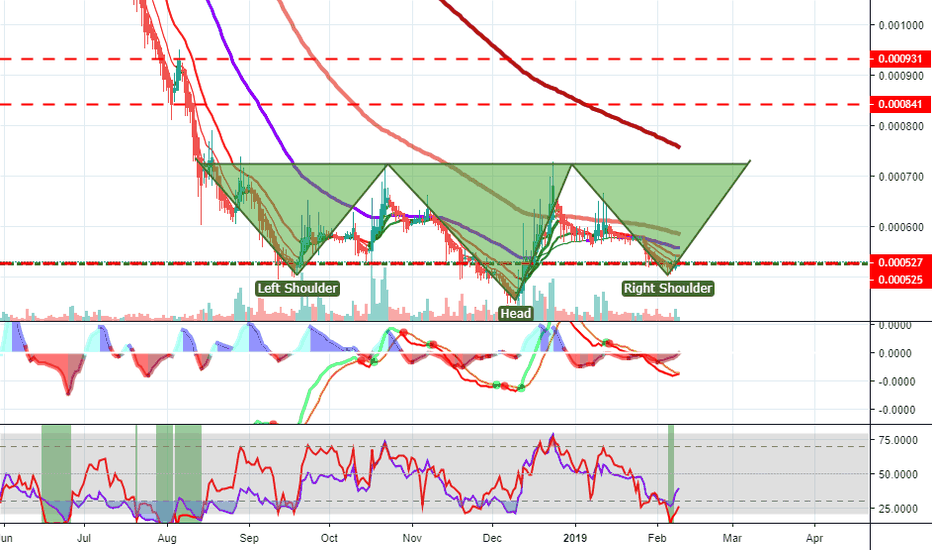Click the 0.001000 price axis value
This screenshot has width=932, height=550.
(901, 25)
